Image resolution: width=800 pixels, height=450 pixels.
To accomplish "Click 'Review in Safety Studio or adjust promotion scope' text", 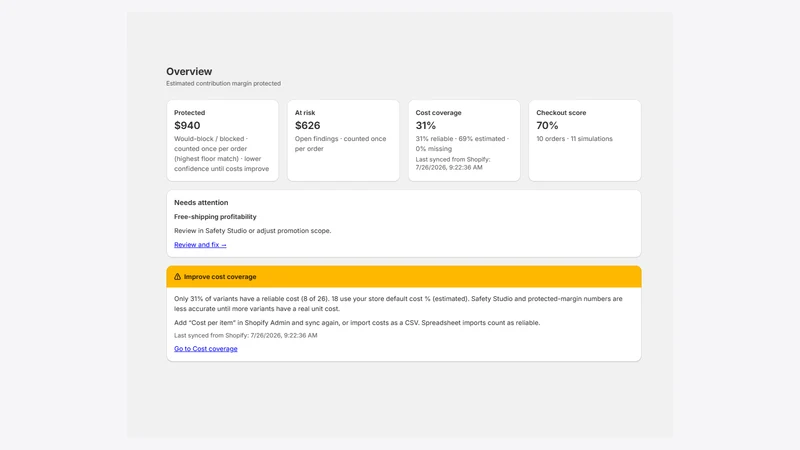I will 253,231.
